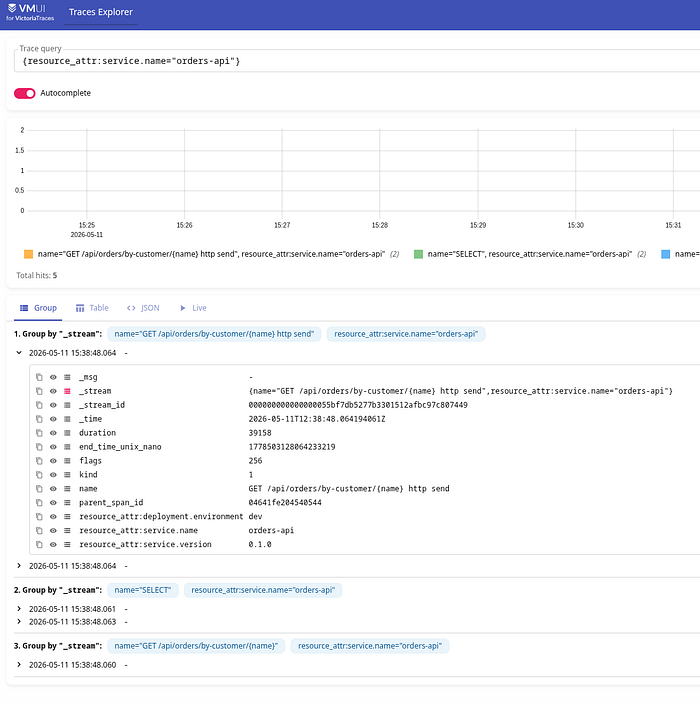Toggle the blue legend swatch
The image size is (700, 703).
tap(665, 254)
